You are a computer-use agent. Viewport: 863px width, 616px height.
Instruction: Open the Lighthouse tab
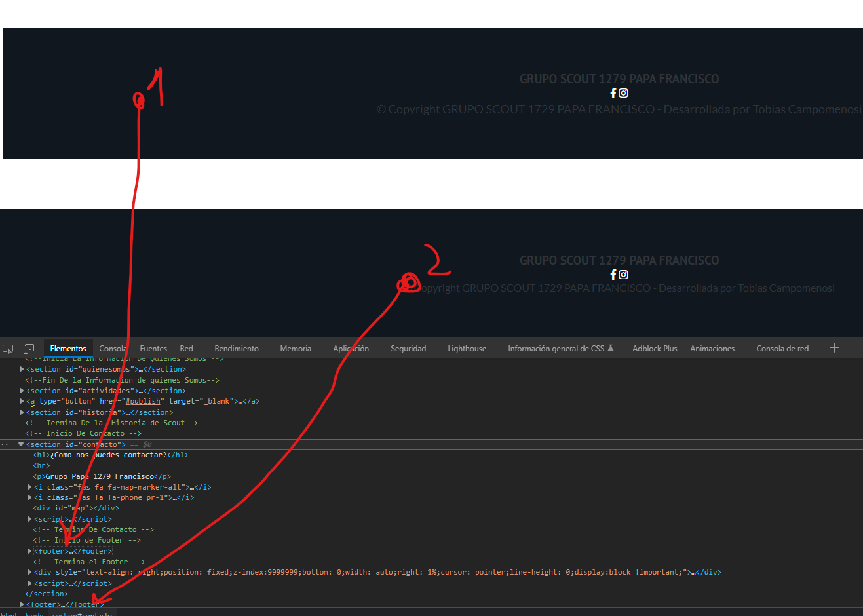pos(467,349)
